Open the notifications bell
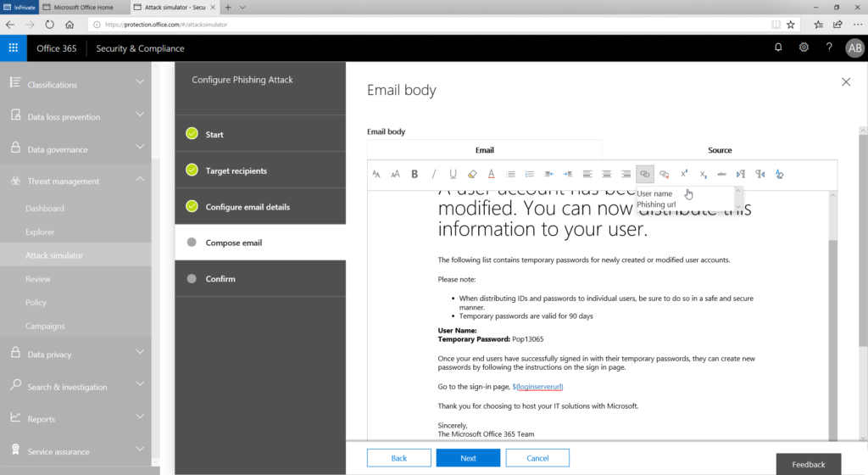Viewport: 868px width, 475px height. tap(778, 47)
